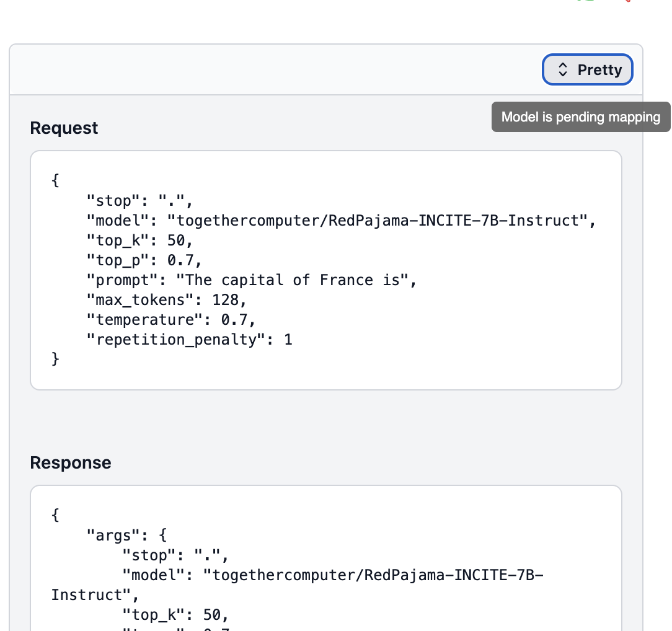Click the Request section heading
672x631 pixels.
pos(64,128)
